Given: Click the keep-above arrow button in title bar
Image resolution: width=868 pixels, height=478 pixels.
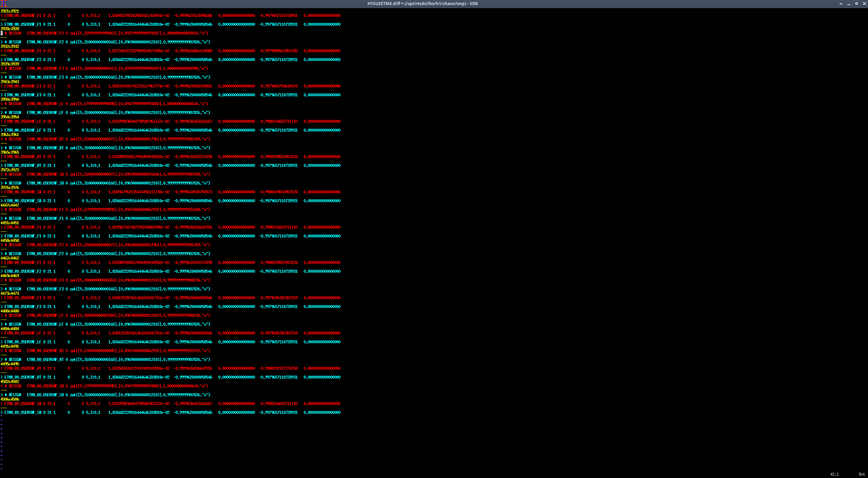Looking at the screenshot, I should click(841, 4).
